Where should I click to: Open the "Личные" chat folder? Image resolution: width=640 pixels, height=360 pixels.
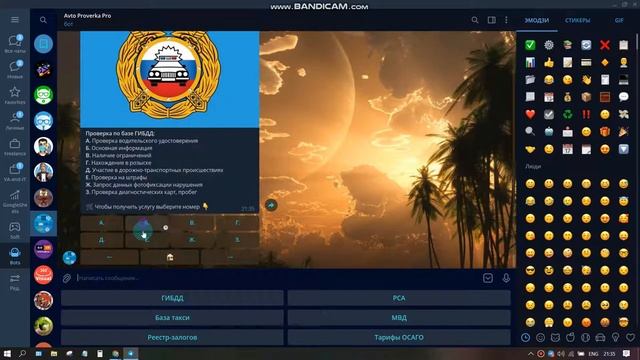(15, 121)
